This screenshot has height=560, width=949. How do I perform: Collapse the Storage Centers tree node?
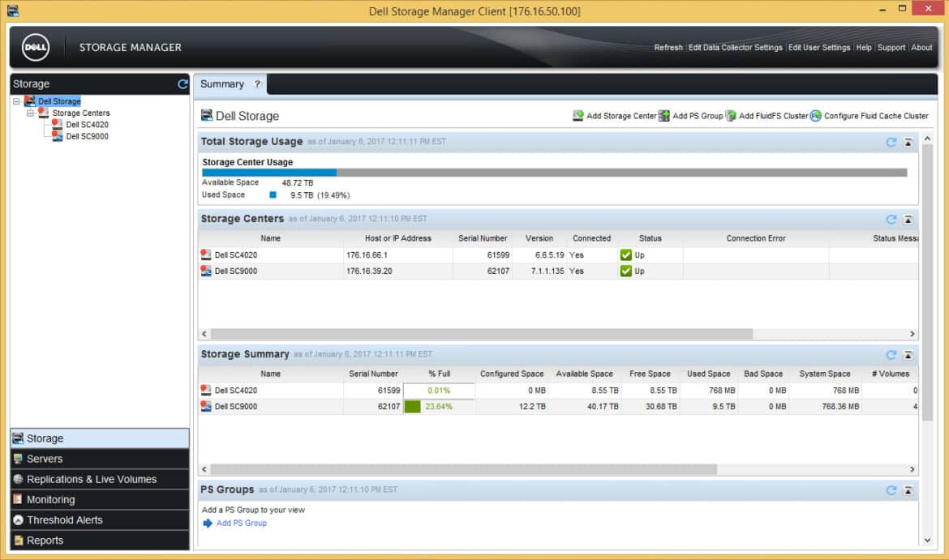click(30, 113)
